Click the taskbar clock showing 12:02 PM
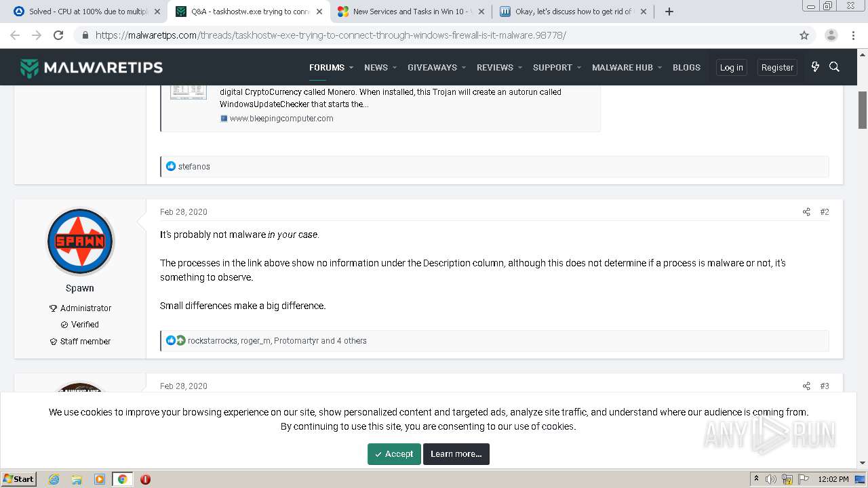 (x=833, y=479)
